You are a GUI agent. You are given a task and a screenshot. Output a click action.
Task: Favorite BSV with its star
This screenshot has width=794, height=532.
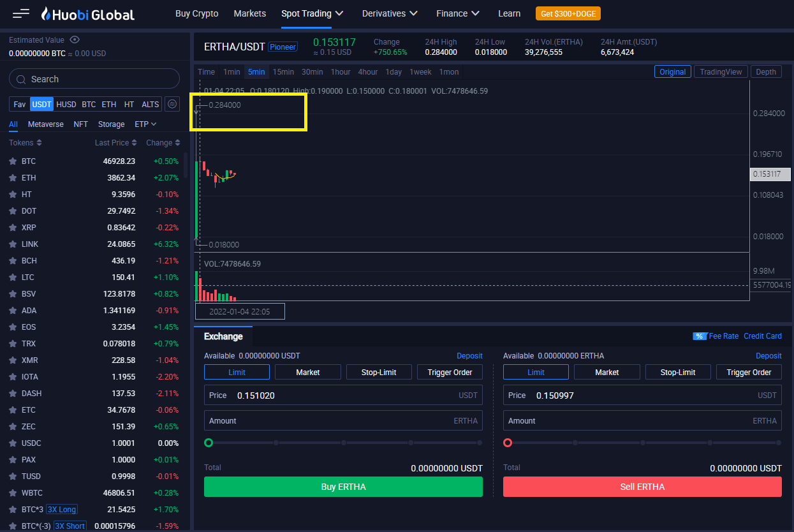point(13,294)
